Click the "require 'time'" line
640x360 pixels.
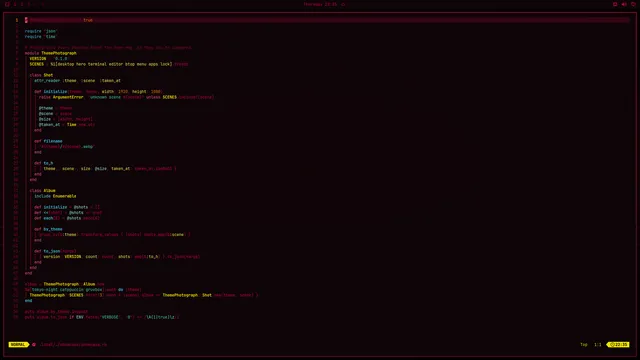(41, 36)
